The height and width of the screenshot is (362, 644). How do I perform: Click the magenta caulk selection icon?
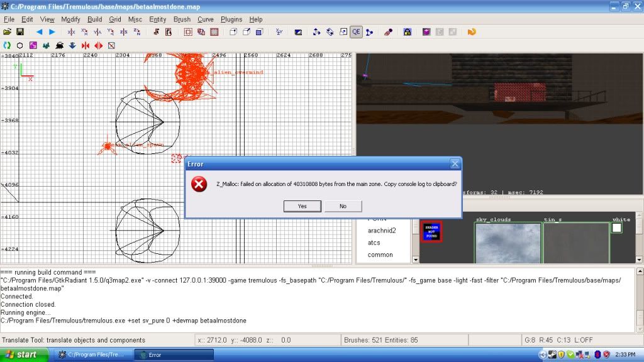[33, 45]
